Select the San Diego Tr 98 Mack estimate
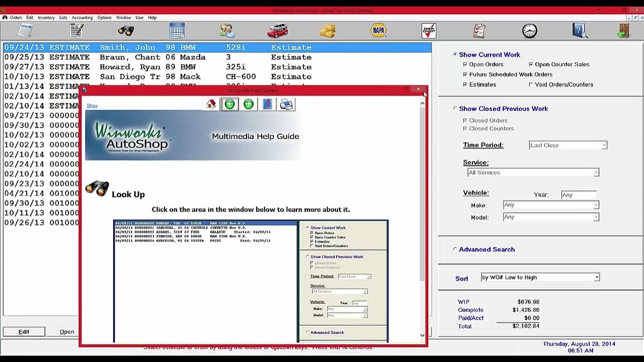Viewport: 644px width, 362px height. tap(217, 76)
